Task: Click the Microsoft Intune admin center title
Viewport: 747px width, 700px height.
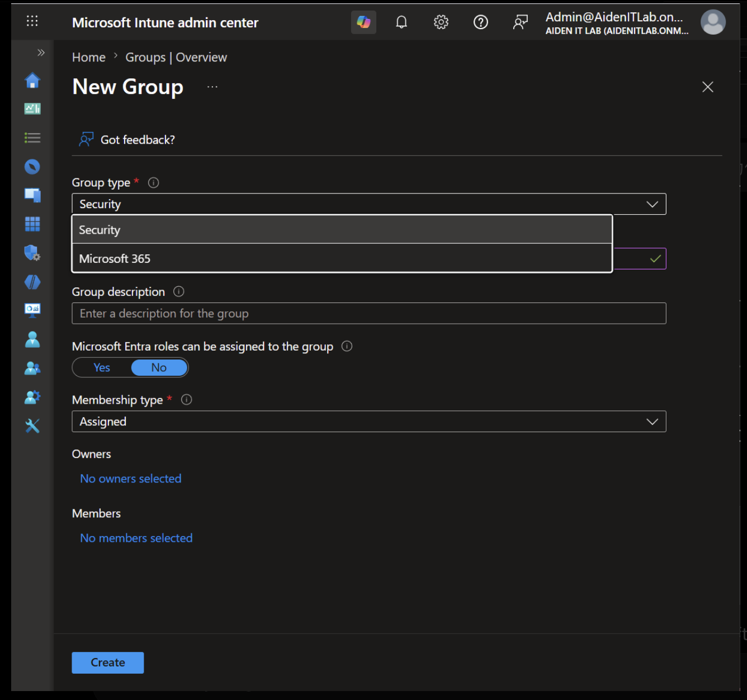Action: point(166,22)
